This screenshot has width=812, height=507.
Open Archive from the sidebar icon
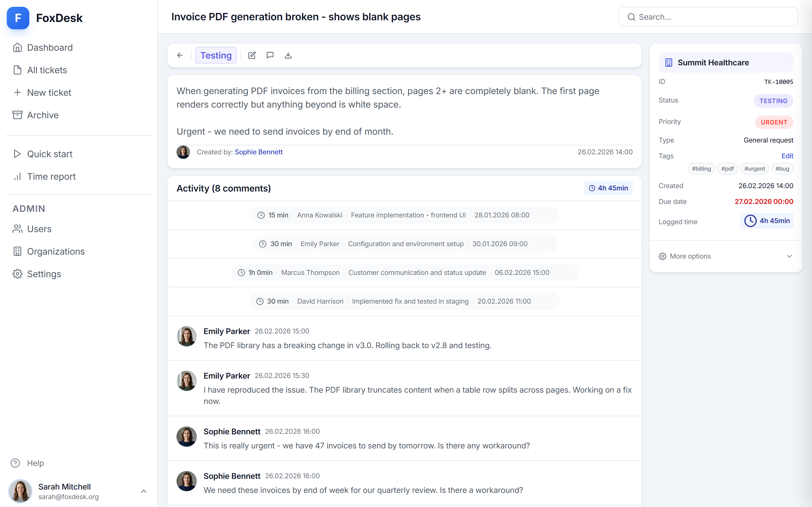pos(18,115)
